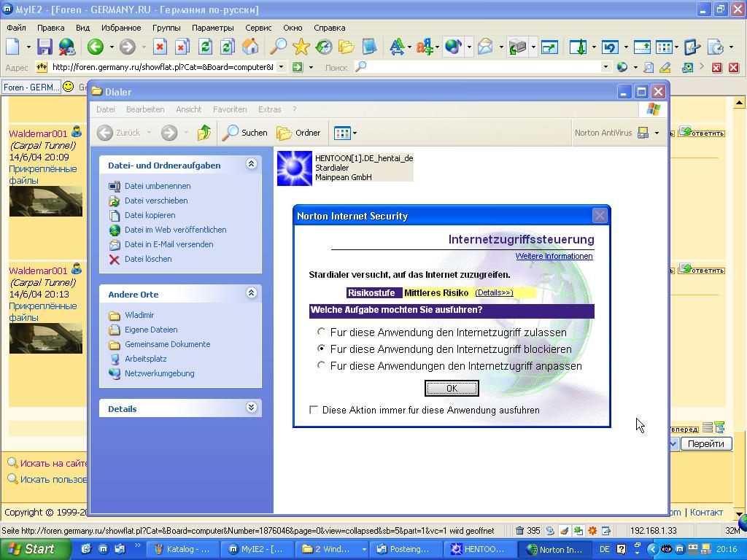Image resolution: width=747 pixels, height=560 pixels.
Task: Click the first Waldemar001 attached image thumbnail
Action: click(x=46, y=201)
